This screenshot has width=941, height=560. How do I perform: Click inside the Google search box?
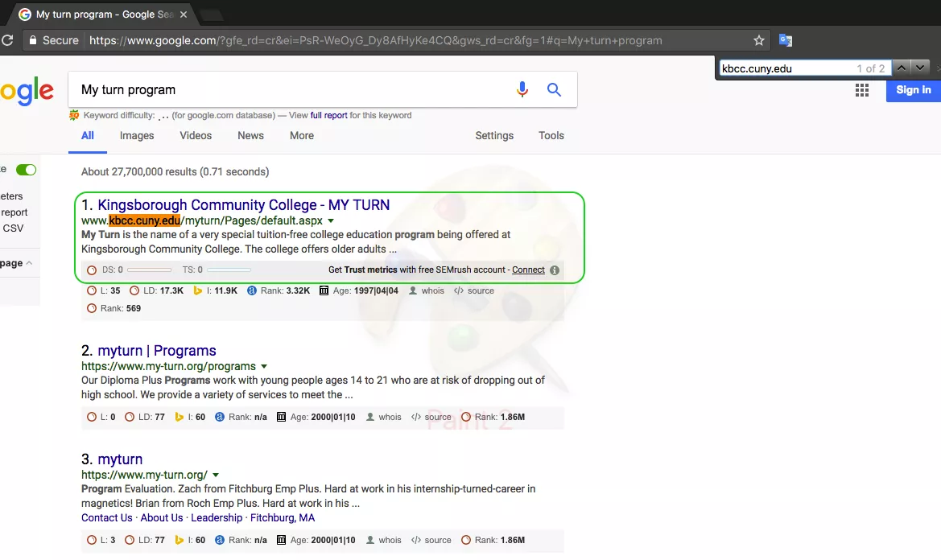290,89
